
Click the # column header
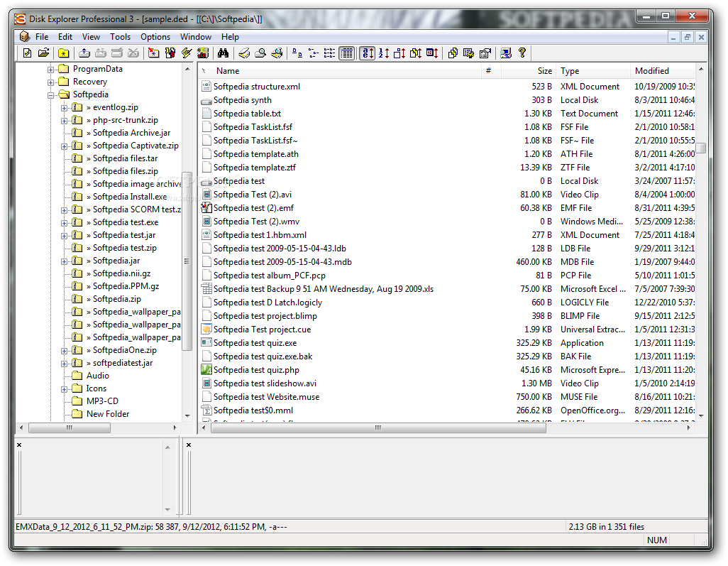(492, 71)
